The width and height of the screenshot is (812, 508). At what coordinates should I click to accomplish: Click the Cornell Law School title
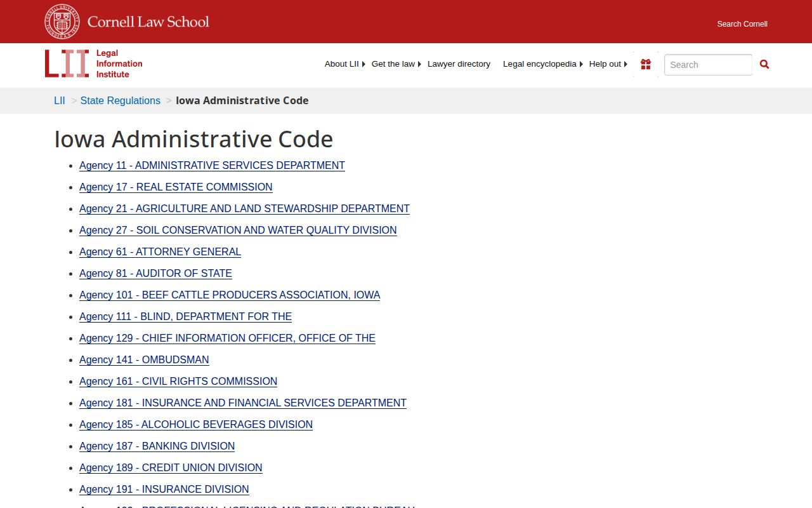pyautogui.click(x=148, y=22)
